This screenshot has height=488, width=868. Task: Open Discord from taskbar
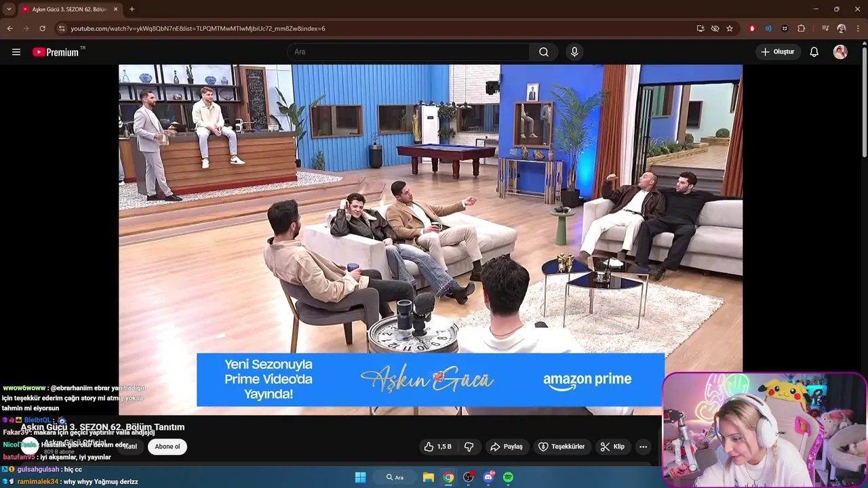488,477
